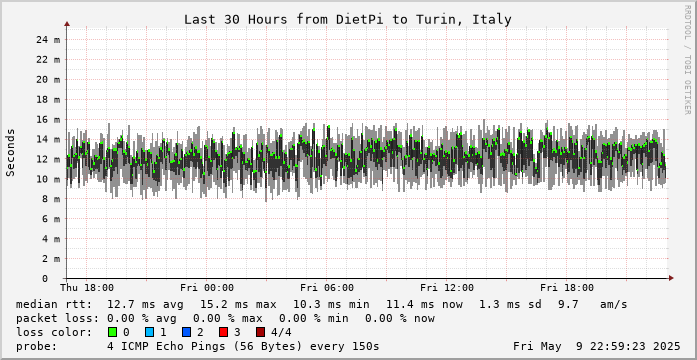The width and height of the screenshot is (697, 360).
Task: Click the Fri 06:00 time axis label
Action: [x=327, y=288]
